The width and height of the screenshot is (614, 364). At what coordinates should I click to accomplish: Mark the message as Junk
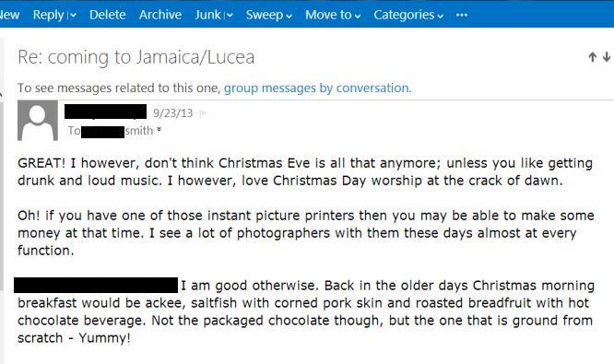[x=208, y=15]
